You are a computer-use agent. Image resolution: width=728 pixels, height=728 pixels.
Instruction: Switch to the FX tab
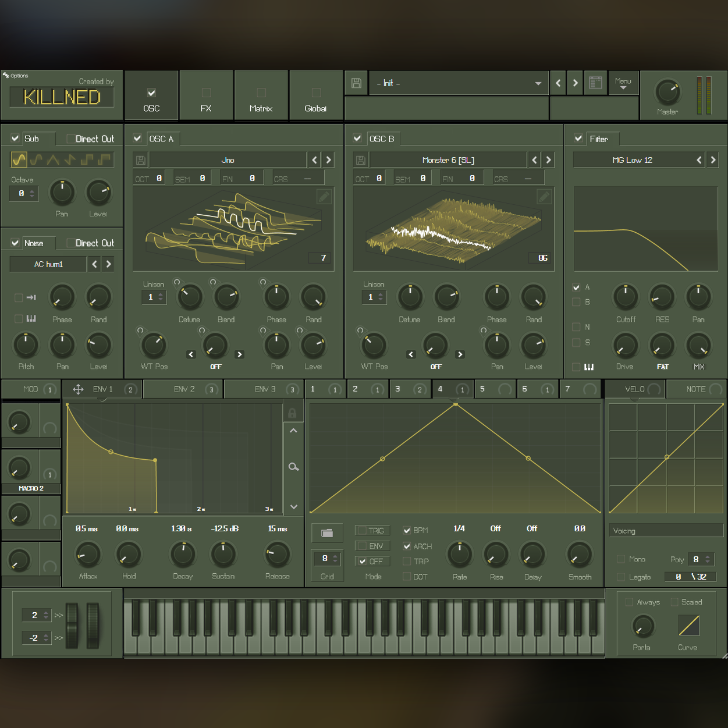[206, 95]
